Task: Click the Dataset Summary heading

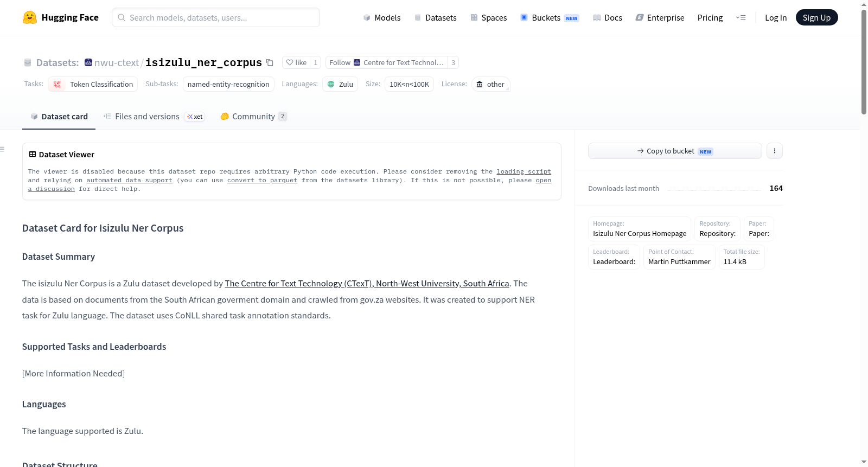Action: coord(59,257)
